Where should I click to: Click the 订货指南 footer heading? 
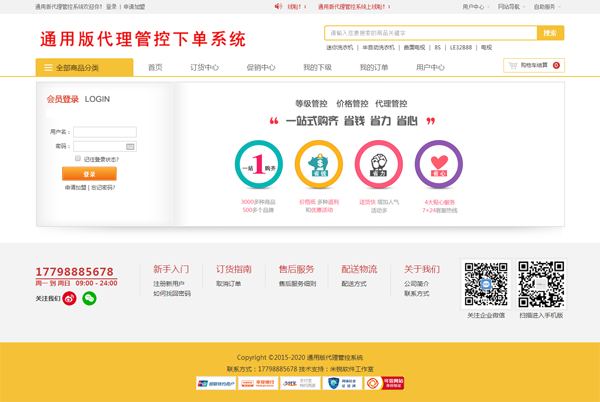click(x=234, y=269)
